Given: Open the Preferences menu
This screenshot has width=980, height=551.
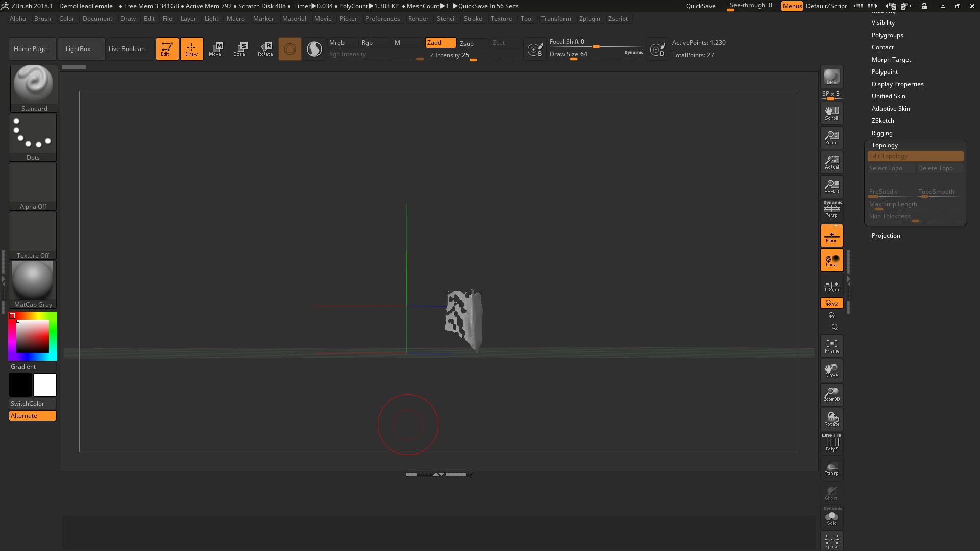Looking at the screenshot, I should point(382,19).
